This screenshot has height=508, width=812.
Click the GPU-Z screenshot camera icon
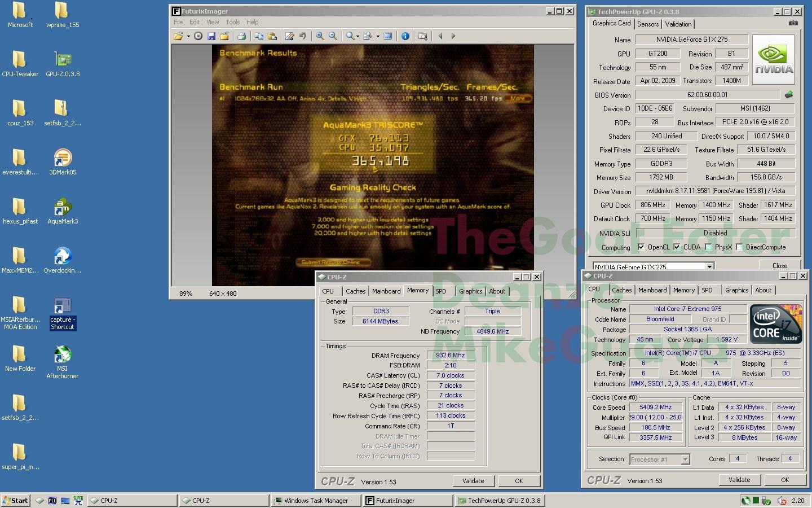pos(793,23)
